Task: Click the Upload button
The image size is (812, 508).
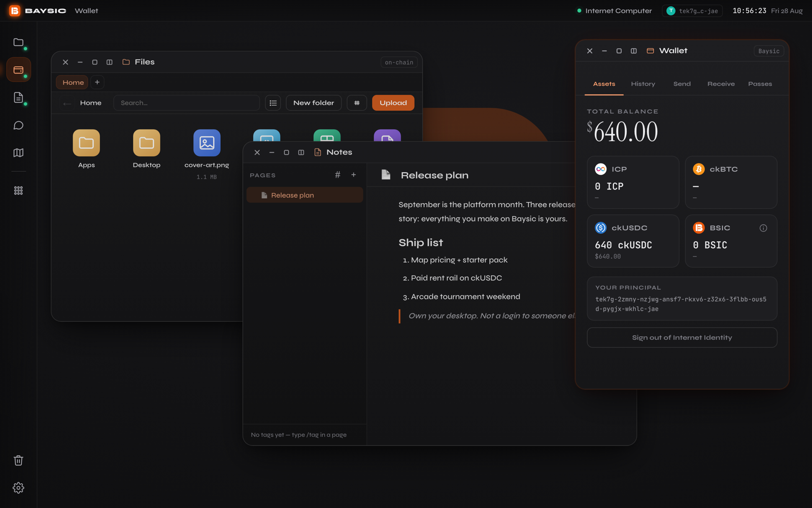Action: (393, 103)
